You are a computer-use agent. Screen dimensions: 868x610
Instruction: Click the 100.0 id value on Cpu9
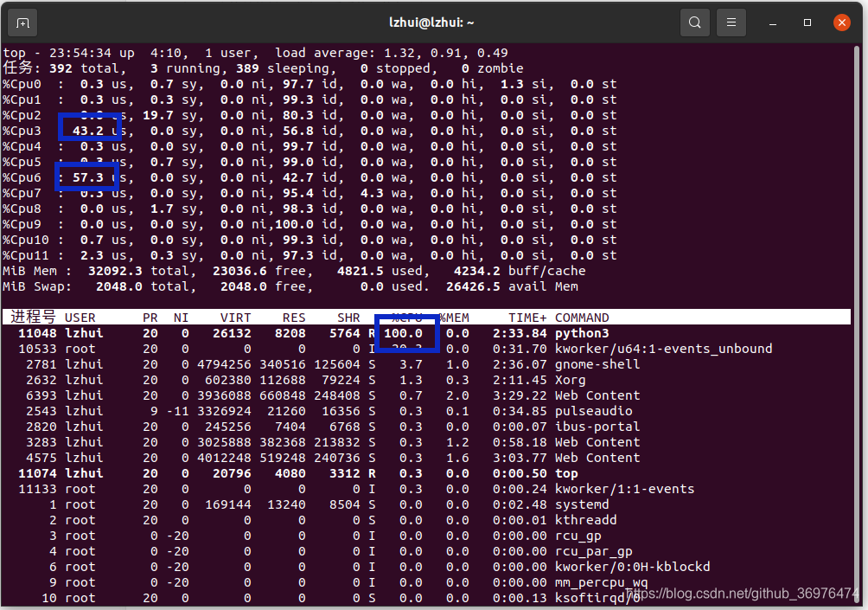[x=294, y=224]
